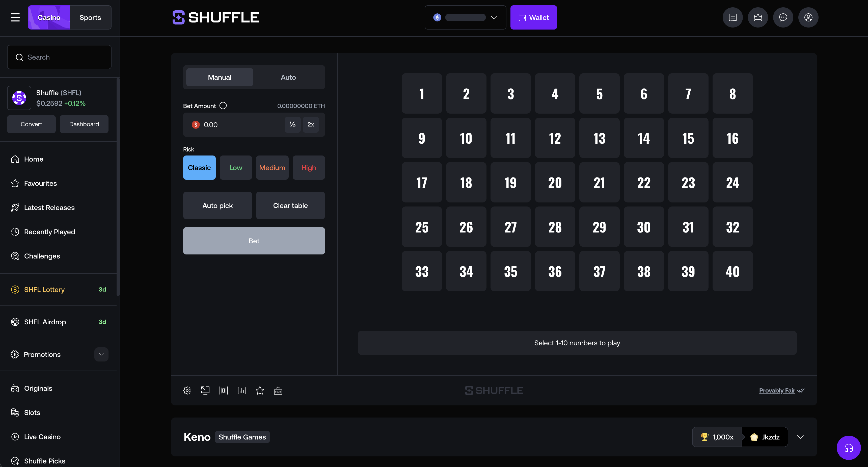The height and width of the screenshot is (467, 868).
Task: Click the sidebar vertical scrollbar
Action: click(118, 187)
